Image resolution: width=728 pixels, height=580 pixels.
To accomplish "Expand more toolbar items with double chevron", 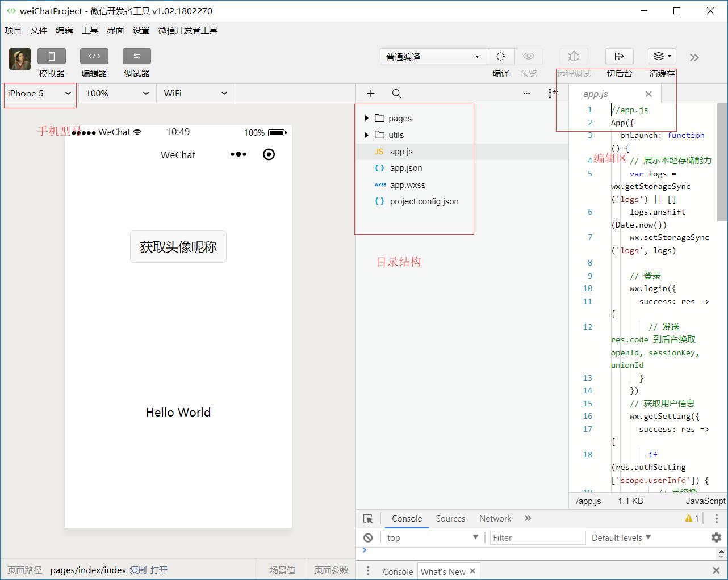I will click(x=694, y=57).
